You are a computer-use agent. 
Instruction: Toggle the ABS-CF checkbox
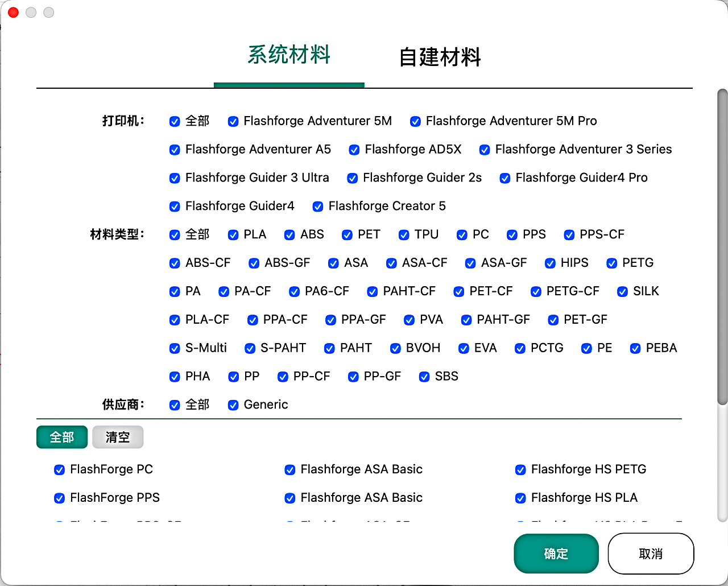coord(175,263)
